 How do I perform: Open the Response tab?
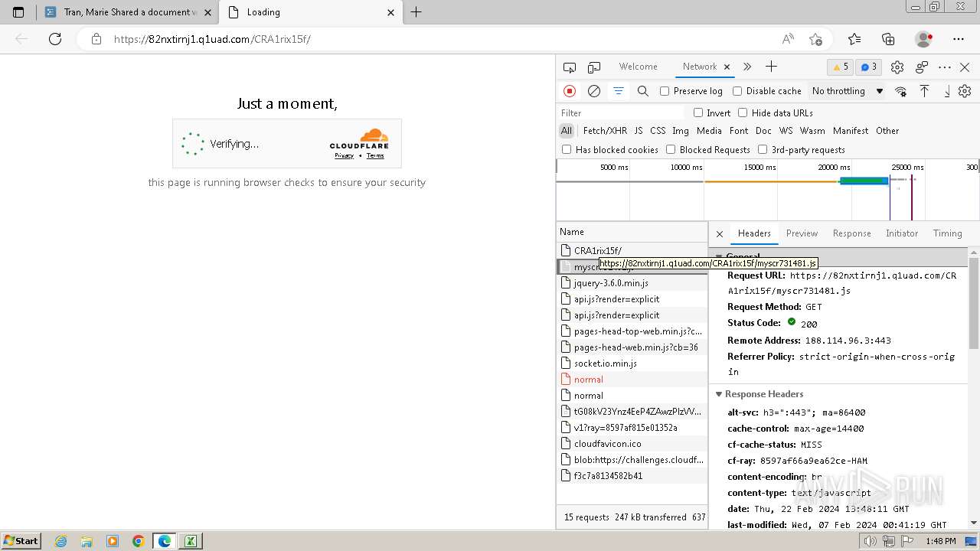coord(851,233)
